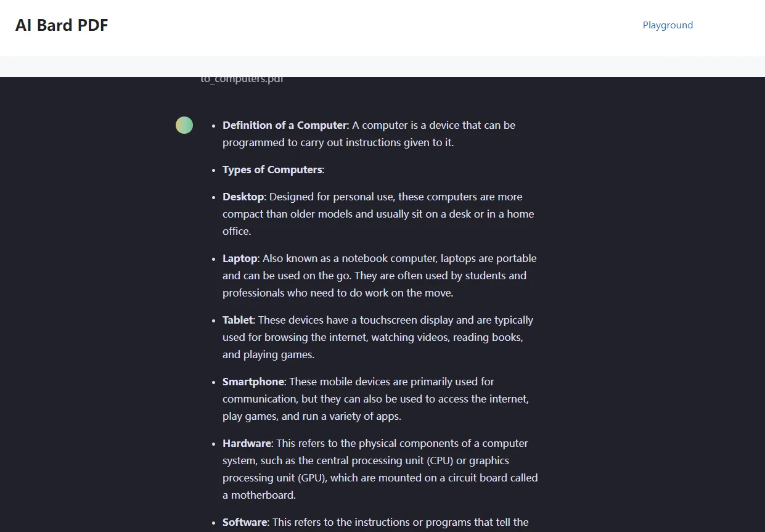Screen dimensions: 765x532
Task: Click the word "motherboard" in Hardware text
Action: coord(261,495)
